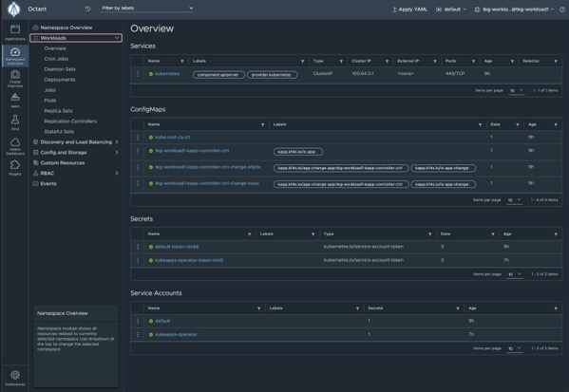Open the default service account link

click(x=162, y=321)
